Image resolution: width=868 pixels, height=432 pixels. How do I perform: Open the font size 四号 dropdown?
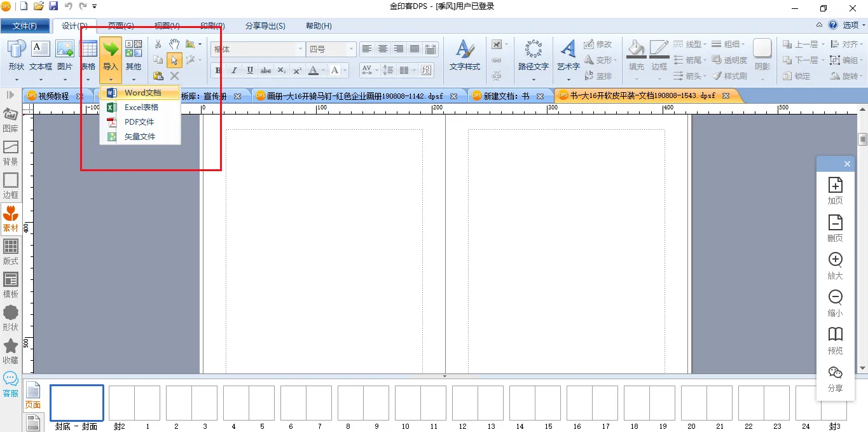(x=350, y=50)
